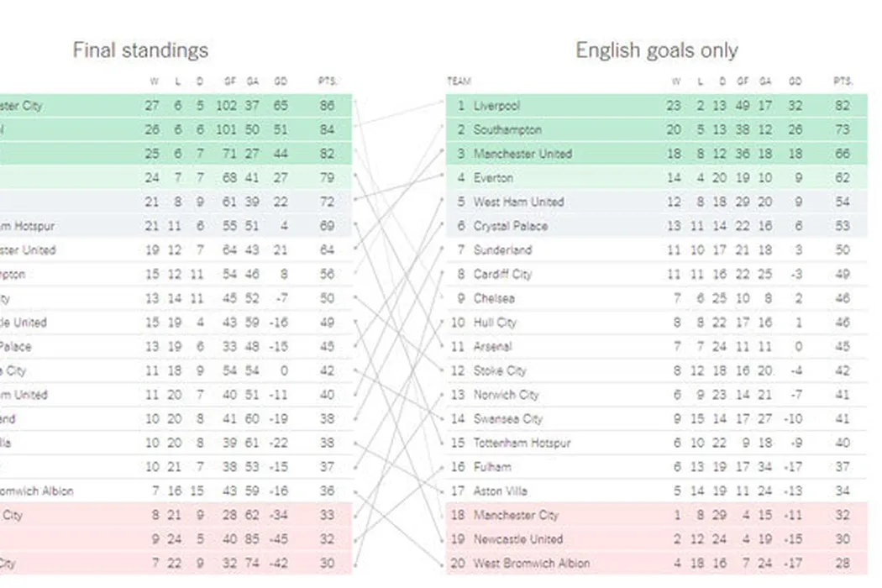Click West Ham United in the right table
The height and width of the screenshot is (588, 882).
pyautogui.click(x=518, y=202)
